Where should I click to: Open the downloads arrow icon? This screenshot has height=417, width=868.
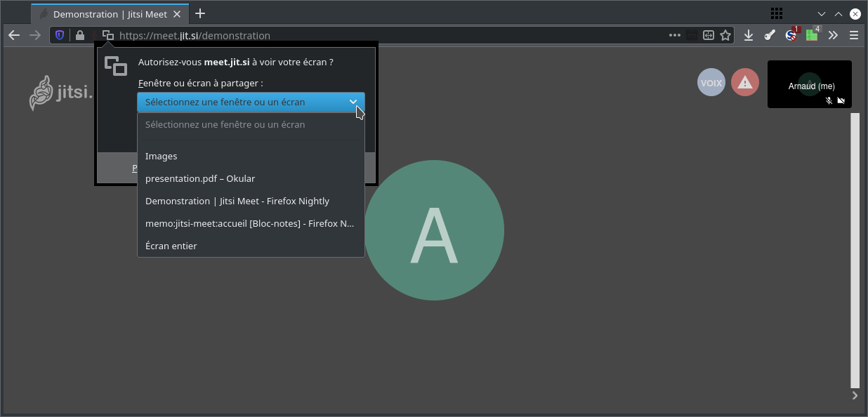coord(749,35)
